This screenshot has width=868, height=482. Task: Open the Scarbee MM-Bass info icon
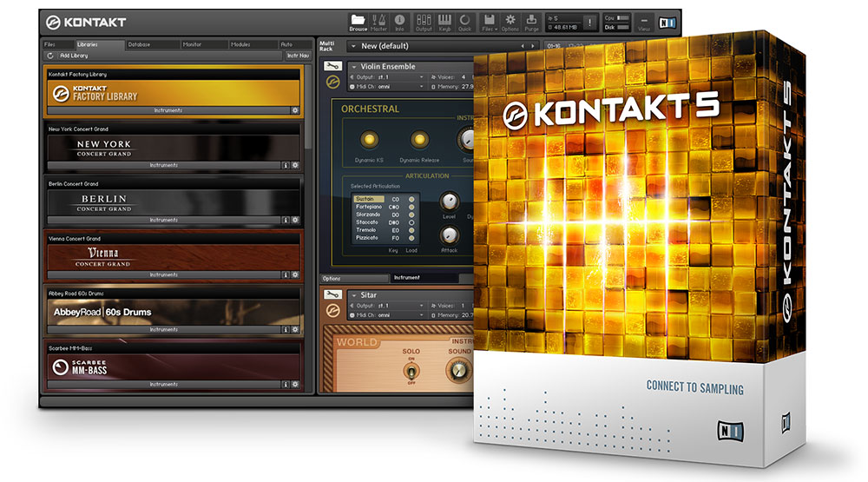tap(286, 384)
